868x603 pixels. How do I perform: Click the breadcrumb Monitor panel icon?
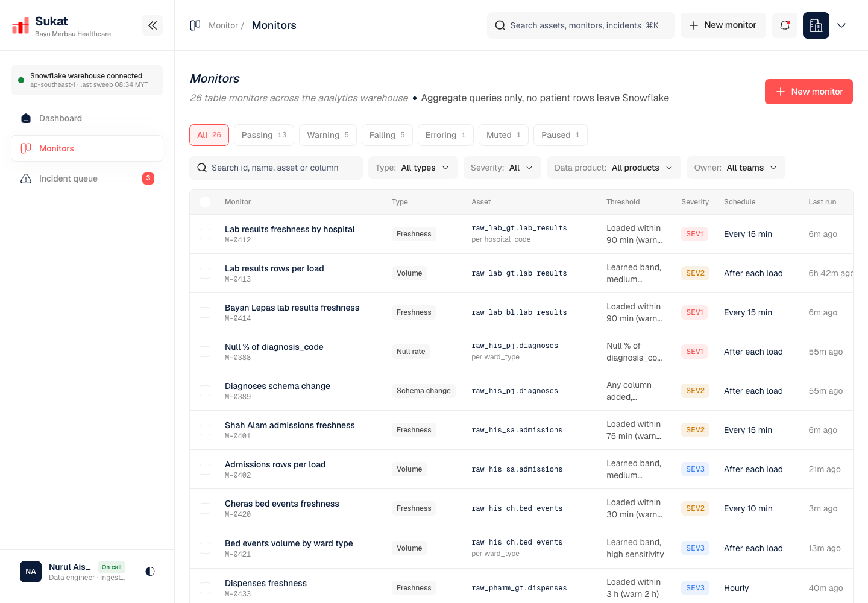(x=195, y=25)
